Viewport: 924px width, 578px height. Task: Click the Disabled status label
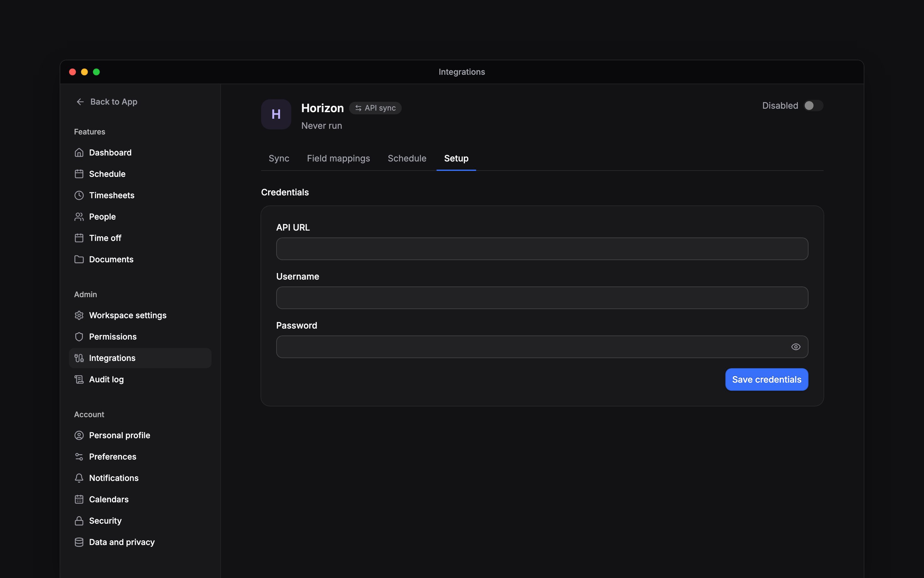click(x=780, y=106)
